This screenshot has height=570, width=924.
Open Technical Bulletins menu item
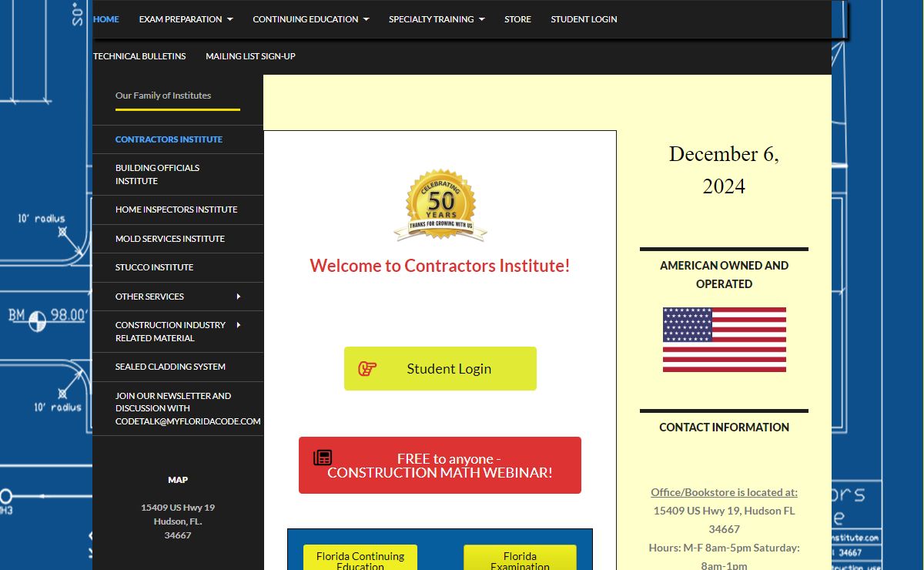coord(139,56)
